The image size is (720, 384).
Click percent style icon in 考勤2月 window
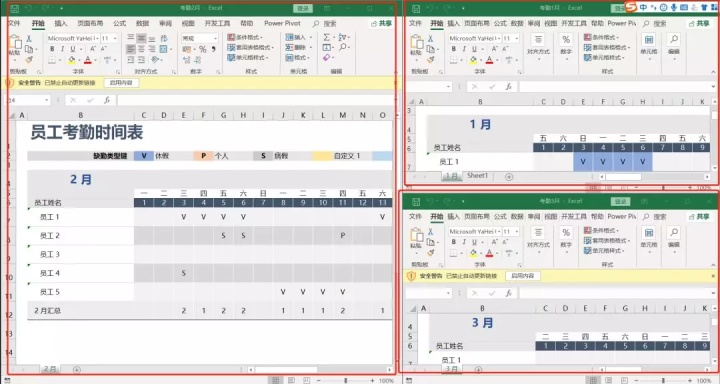pos(202,49)
